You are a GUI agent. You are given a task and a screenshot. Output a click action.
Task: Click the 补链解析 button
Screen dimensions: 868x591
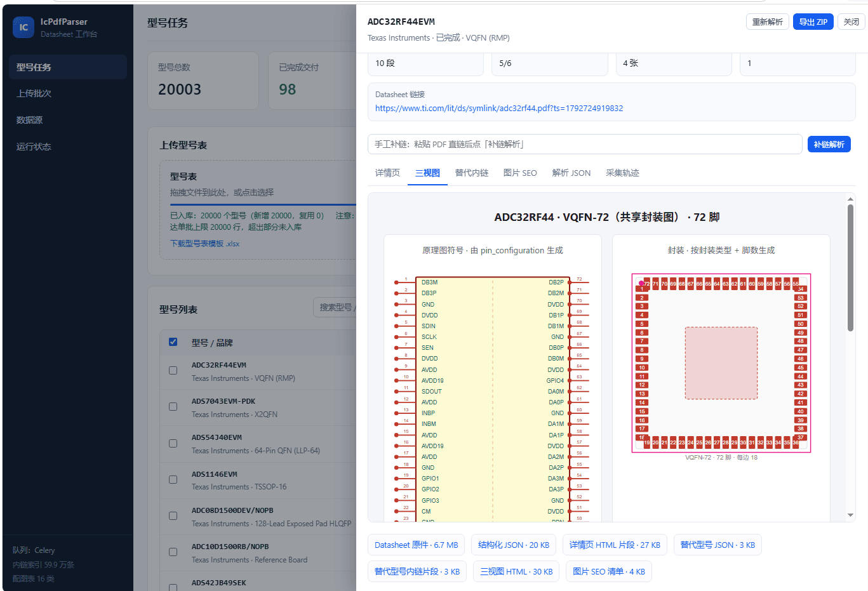[x=829, y=144]
